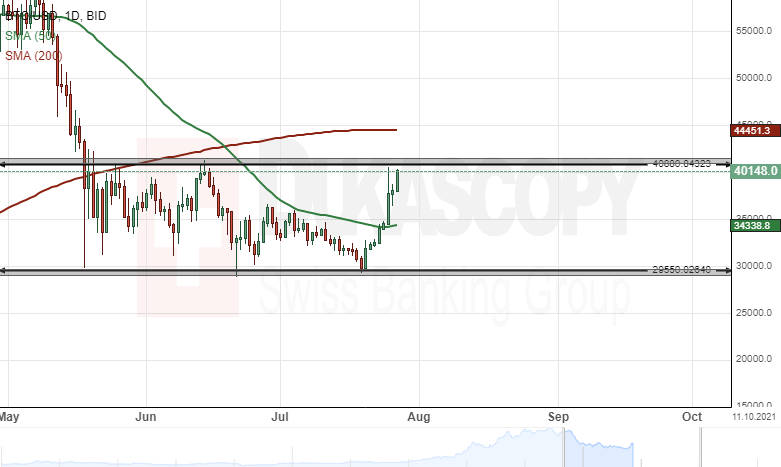Viewport: 781px width, 467px height.
Task: Click the red SMA 200 line end
Action: 396,130
